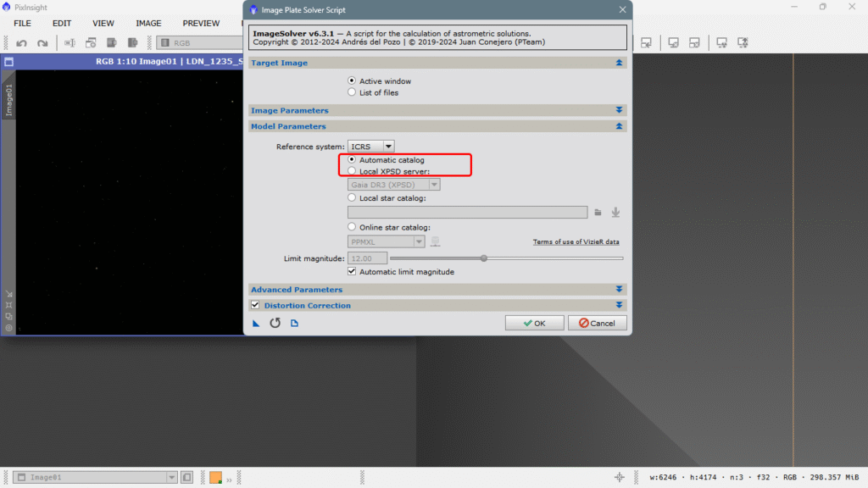
Task: Click the download arrow icon for local star catalog
Action: tap(615, 213)
